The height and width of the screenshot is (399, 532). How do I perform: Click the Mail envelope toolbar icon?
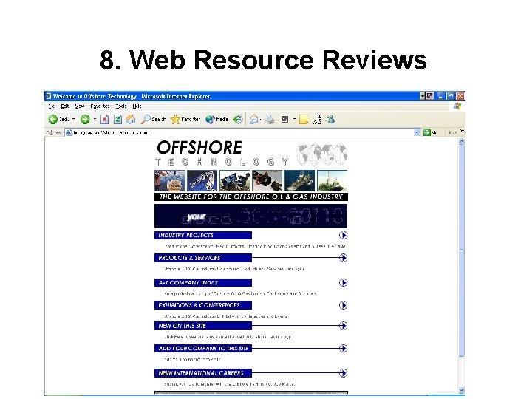(253, 120)
